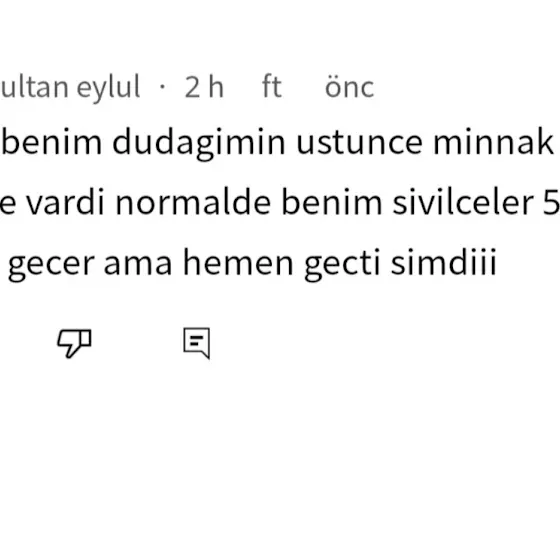Click the word 'minnak' in first line
Image resolution: width=560 pixels, height=560 pixels.
pyautogui.click(x=493, y=142)
